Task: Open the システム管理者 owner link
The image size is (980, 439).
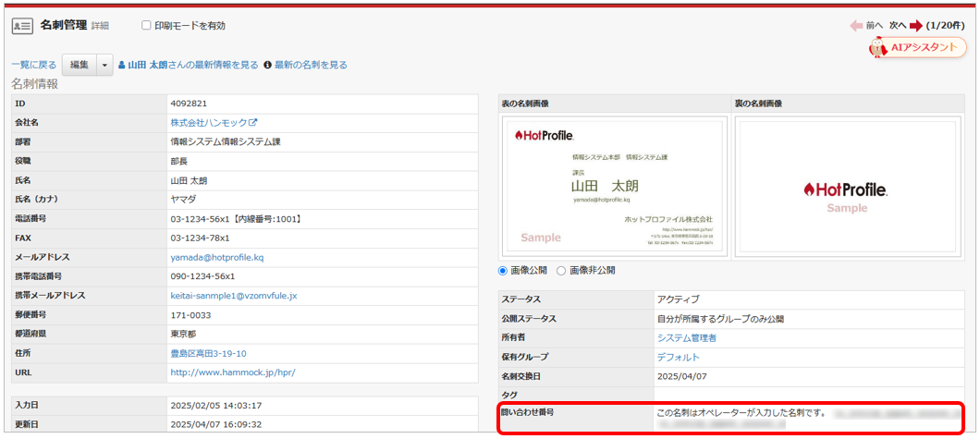Action: tap(686, 338)
